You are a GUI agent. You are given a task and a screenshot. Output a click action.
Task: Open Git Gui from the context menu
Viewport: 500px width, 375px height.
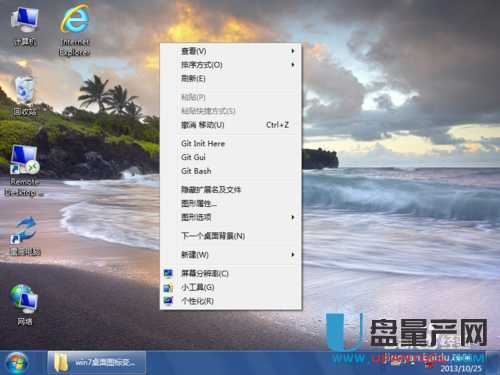pyautogui.click(x=231, y=157)
